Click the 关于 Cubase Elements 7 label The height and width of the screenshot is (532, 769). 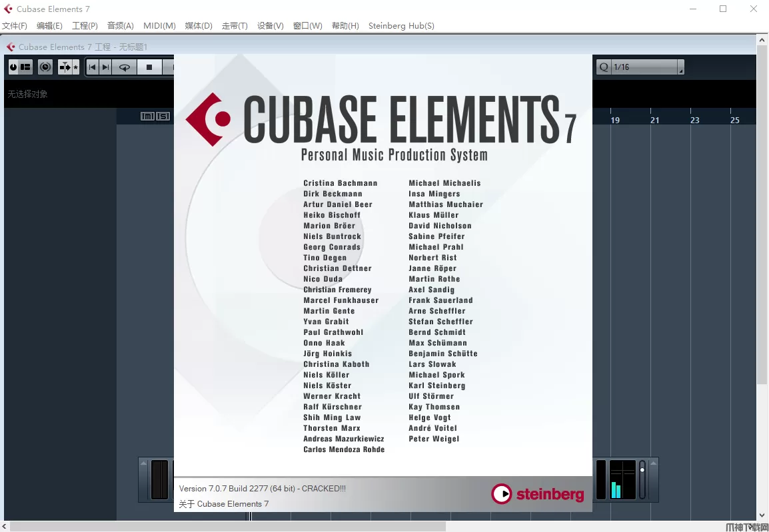[224, 503]
